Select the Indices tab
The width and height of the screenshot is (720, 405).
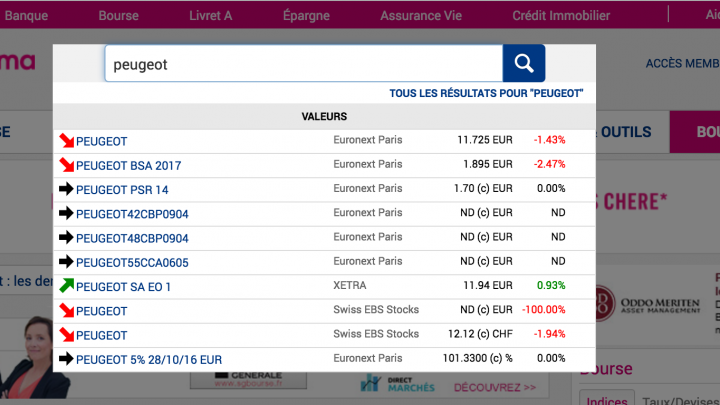click(x=607, y=400)
